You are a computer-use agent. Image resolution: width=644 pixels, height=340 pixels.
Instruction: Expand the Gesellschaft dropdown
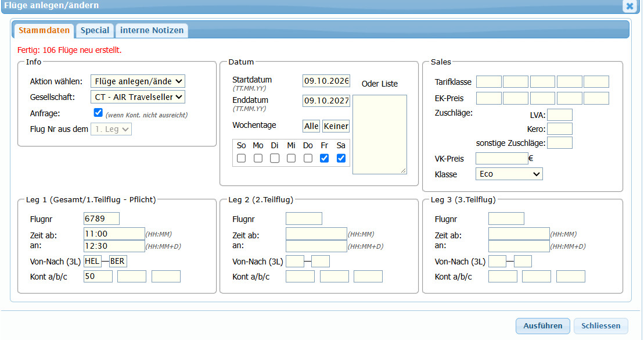(x=138, y=97)
